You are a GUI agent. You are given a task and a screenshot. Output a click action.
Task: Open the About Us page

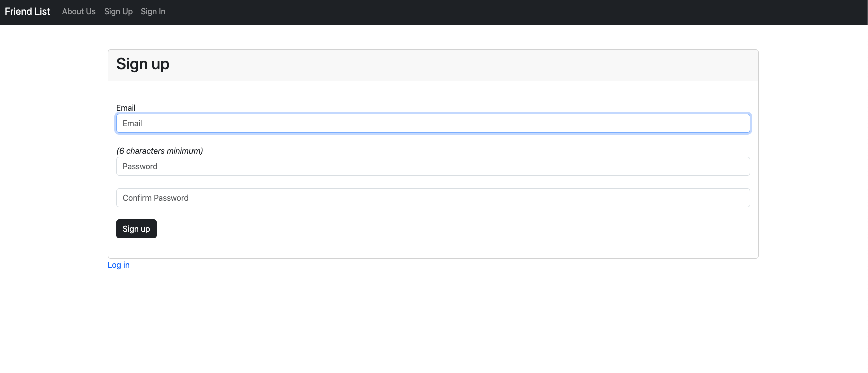(79, 11)
